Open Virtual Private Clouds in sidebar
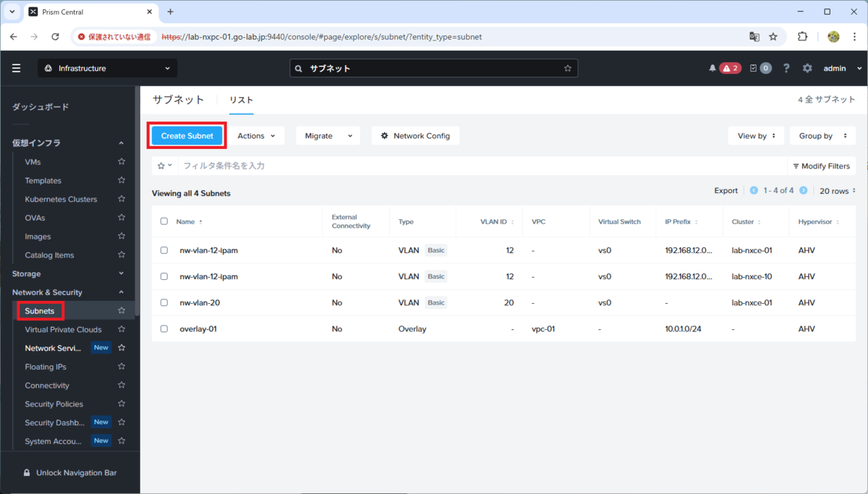The width and height of the screenshot is (868, 494). pos(63,329)
